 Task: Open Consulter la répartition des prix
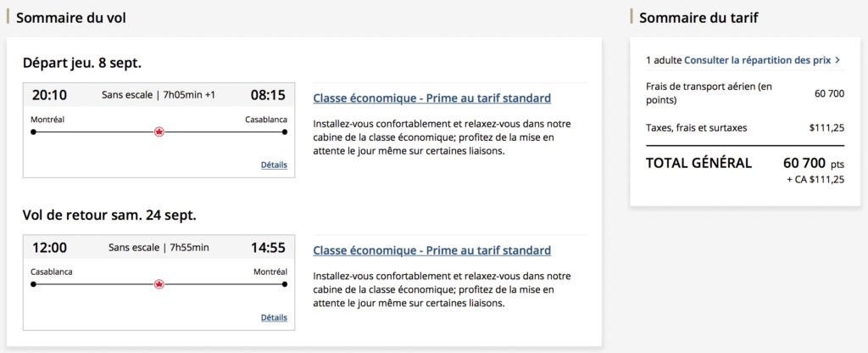point(758,60)
